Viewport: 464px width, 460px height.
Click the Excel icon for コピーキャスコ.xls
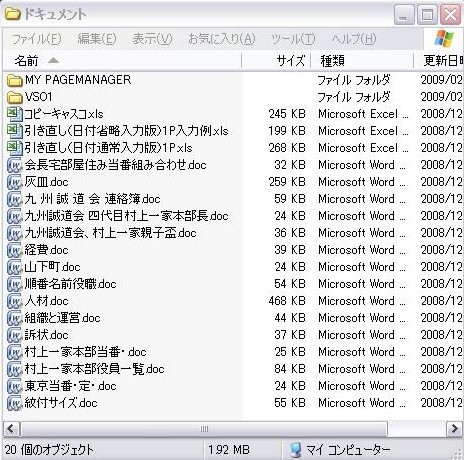click(x=14, y=114)
